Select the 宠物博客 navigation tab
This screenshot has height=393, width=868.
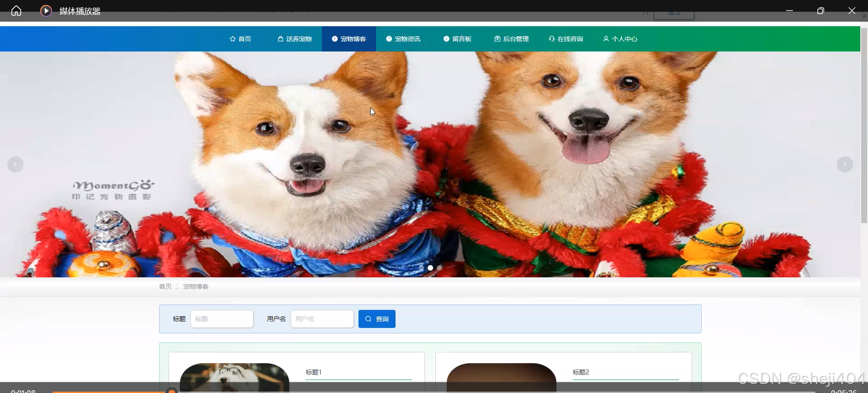tap(349, 39)
